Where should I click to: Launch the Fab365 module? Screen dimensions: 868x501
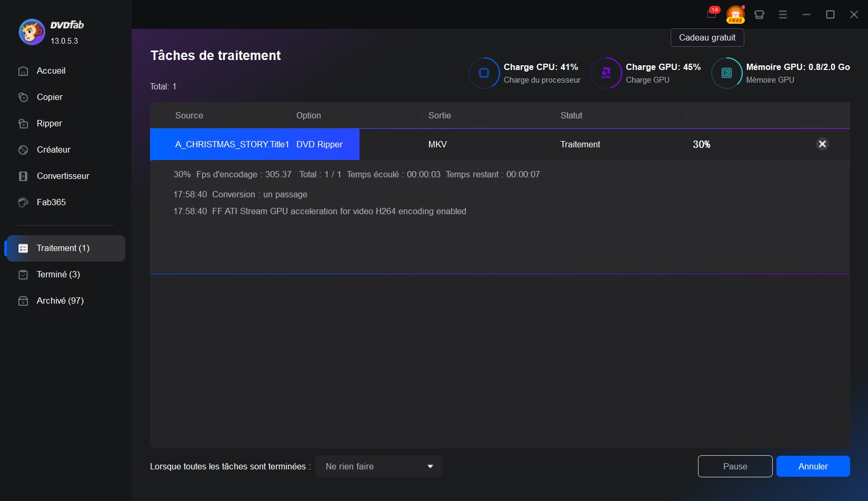tap(50, 202)
